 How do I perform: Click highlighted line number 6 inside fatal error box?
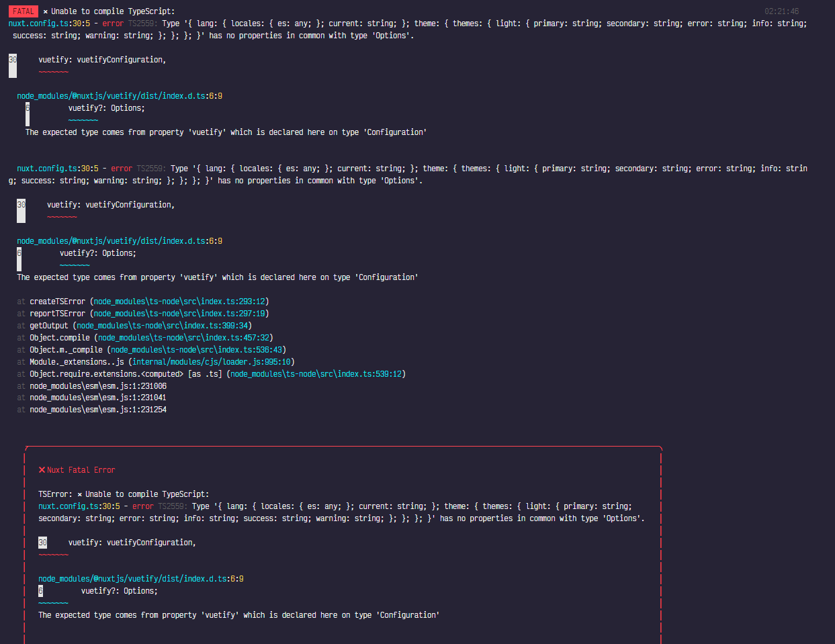click(x=40, y=591)
